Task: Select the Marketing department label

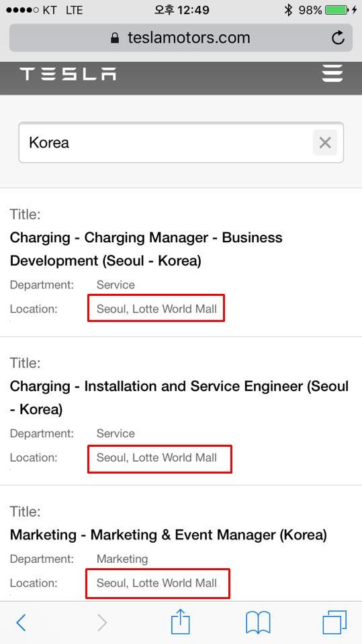Action: 122,559
